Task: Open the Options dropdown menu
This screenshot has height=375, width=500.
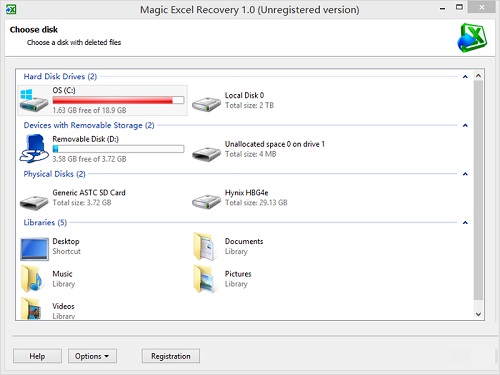Action: pos(92,356)
